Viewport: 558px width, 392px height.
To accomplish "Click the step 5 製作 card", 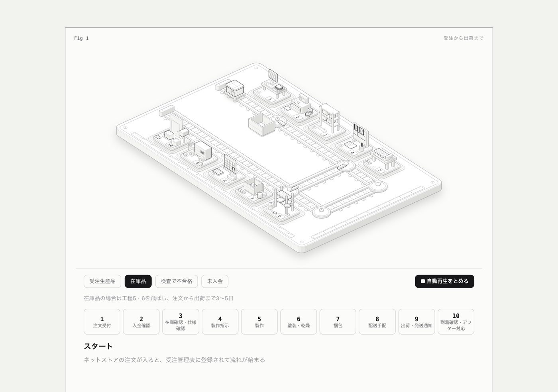I will (259, 321).
